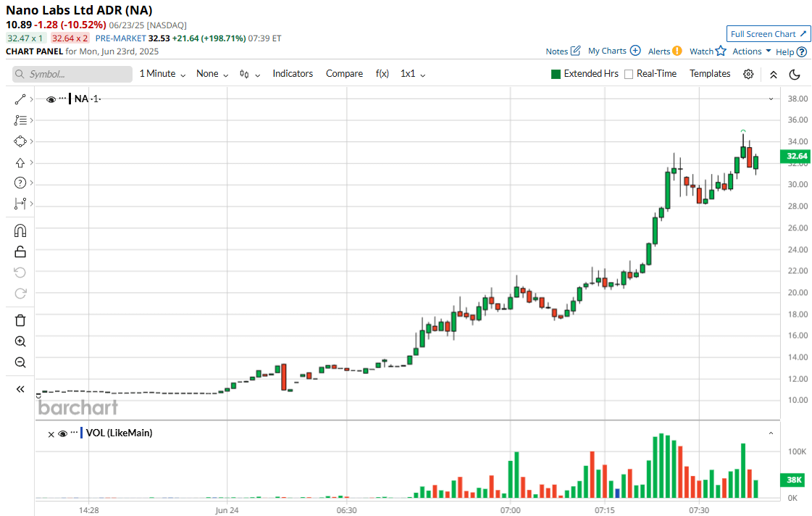Select the Fibonacci/text list tool
This screenshot has height=516, width=812.
pyautogui.click(x=20, y=120)
